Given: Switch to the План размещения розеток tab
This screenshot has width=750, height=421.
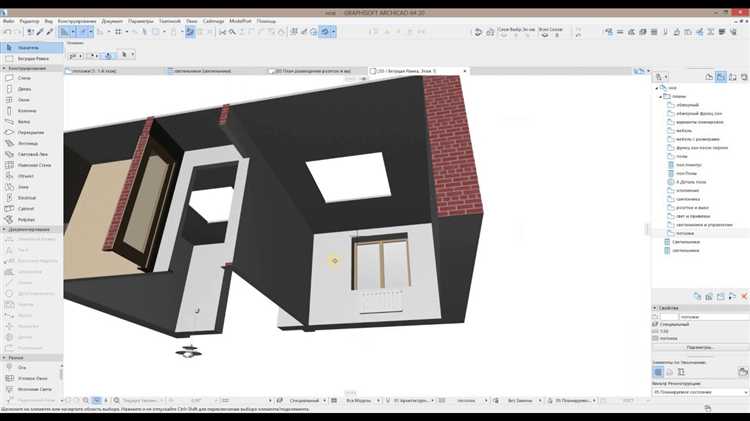Looking at the screenshot, I should coord(316,71).
